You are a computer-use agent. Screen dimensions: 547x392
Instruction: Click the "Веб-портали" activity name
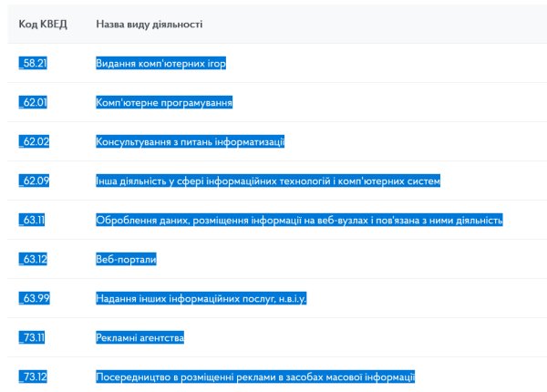(127, 260)
